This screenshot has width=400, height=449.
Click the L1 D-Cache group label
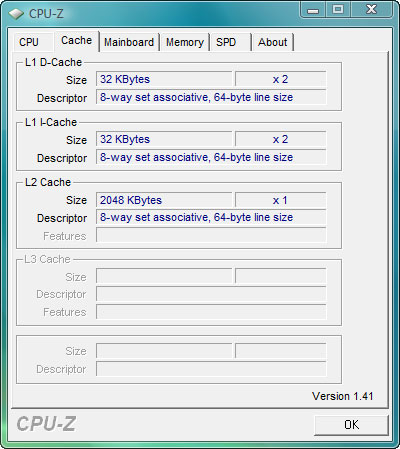pos(53,62)
